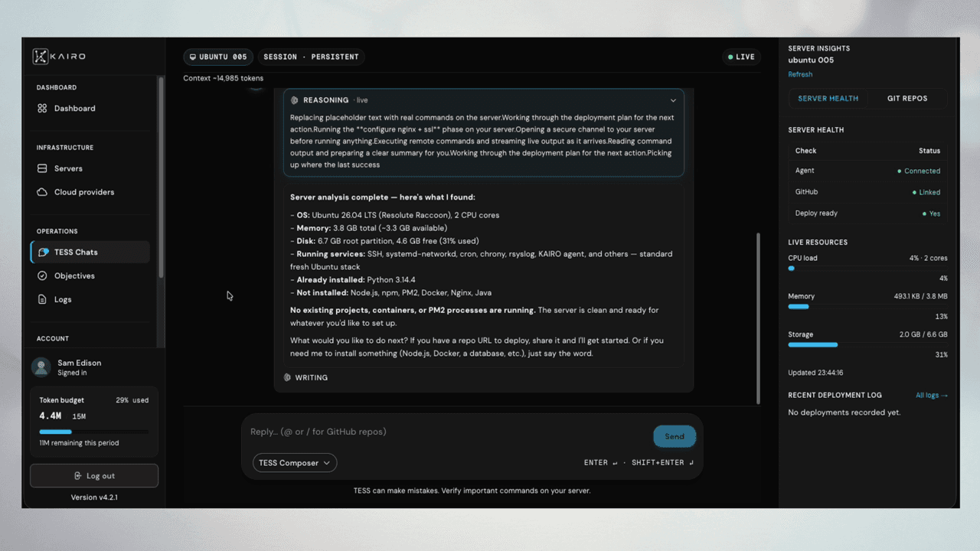Screen dimensions: 980x551
Task: Click the Updated 23:44:16 timestamp
Action: [815, 373]
